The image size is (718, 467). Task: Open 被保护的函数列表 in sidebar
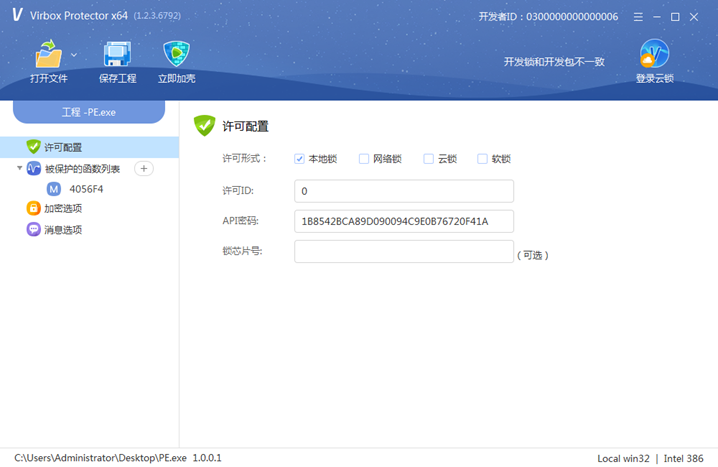82,169
